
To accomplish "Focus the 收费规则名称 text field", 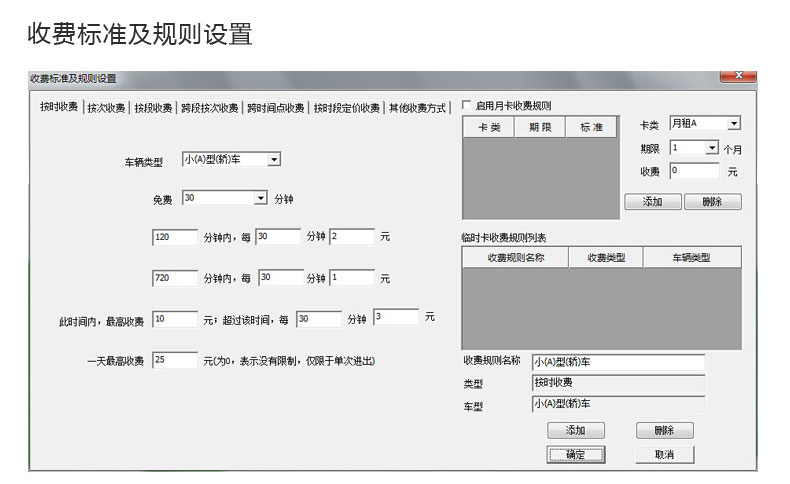I will (x=617, y=362).
